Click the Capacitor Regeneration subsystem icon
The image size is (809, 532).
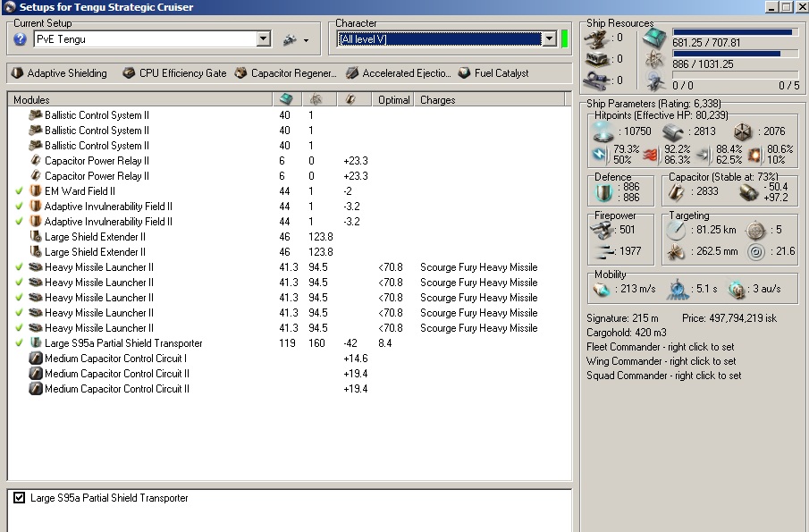coord(240,73)
